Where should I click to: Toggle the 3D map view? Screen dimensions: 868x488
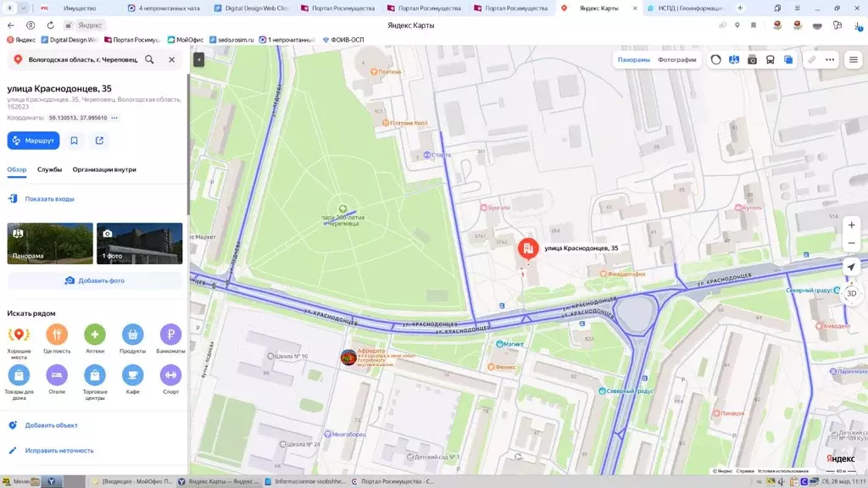[x=852, y=293]
